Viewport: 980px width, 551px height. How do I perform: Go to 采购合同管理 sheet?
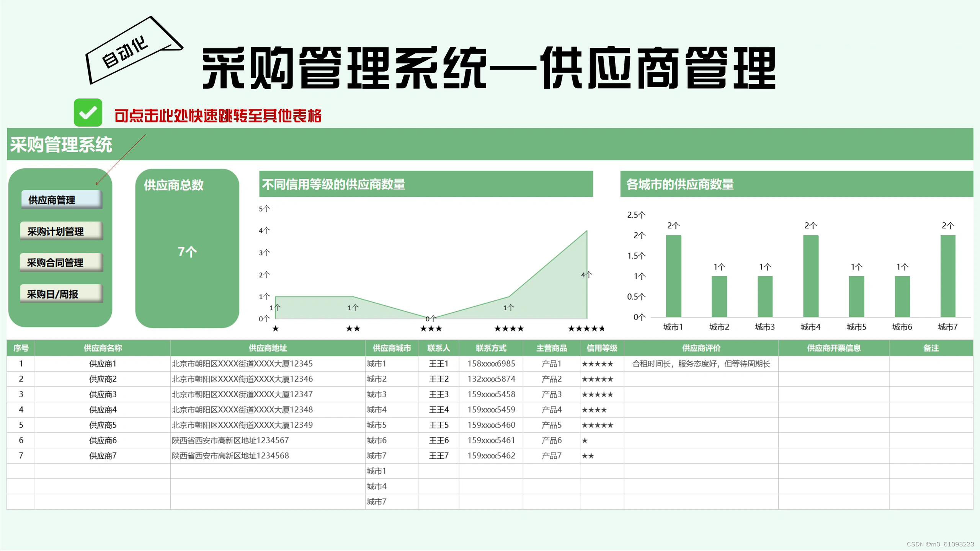[62, 262]
